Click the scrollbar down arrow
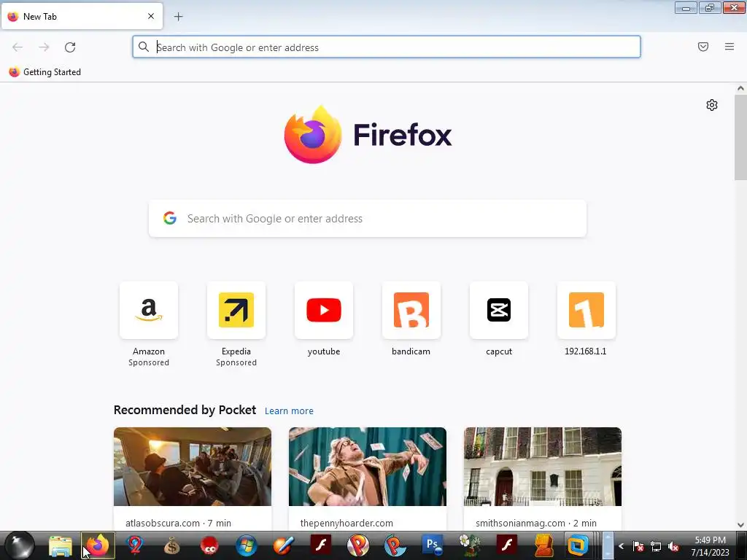 click(740, 525)
